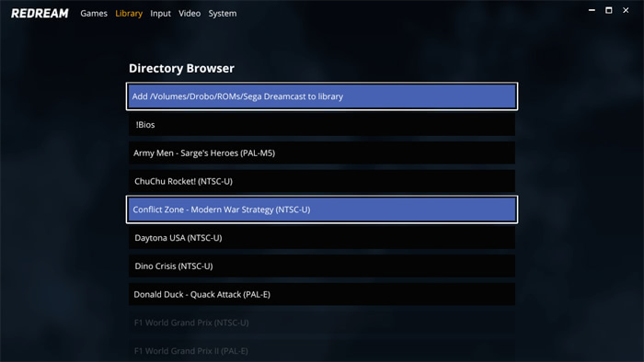Select the Library tab
Screen dimensions: 644x362
(x=129, y=14)
